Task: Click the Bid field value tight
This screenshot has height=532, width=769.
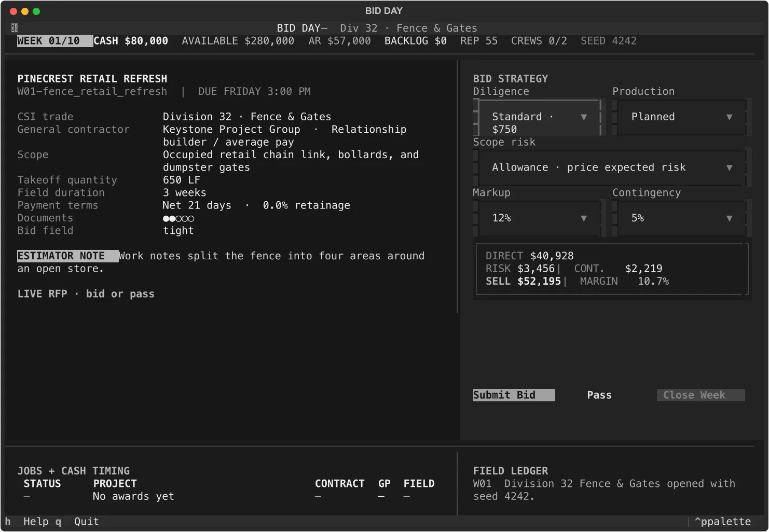Action: [178, 231]
